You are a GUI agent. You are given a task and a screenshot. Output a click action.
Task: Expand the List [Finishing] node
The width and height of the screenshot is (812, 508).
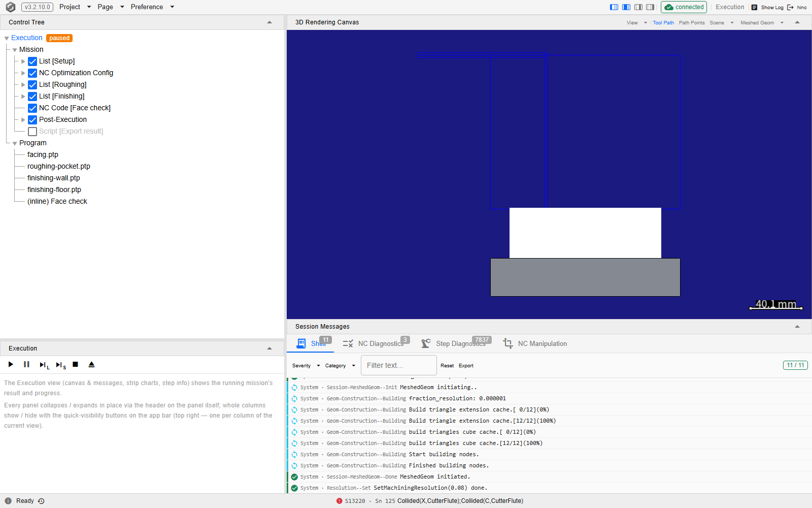(x=23, y=97)
